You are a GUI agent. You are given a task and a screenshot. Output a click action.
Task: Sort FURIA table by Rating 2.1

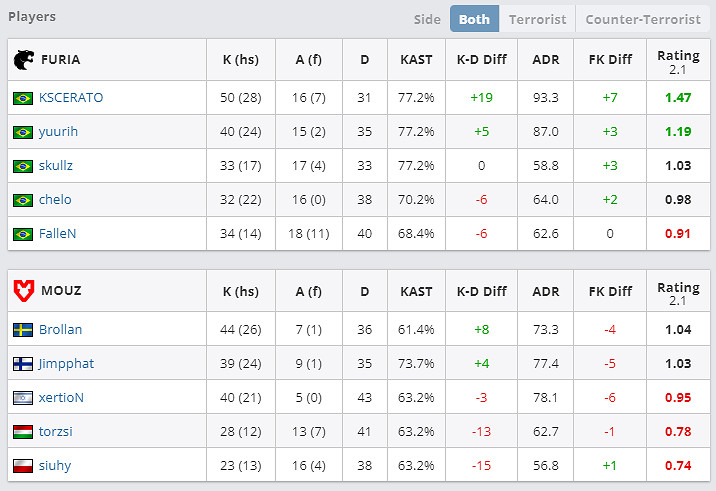click(679, 60)
